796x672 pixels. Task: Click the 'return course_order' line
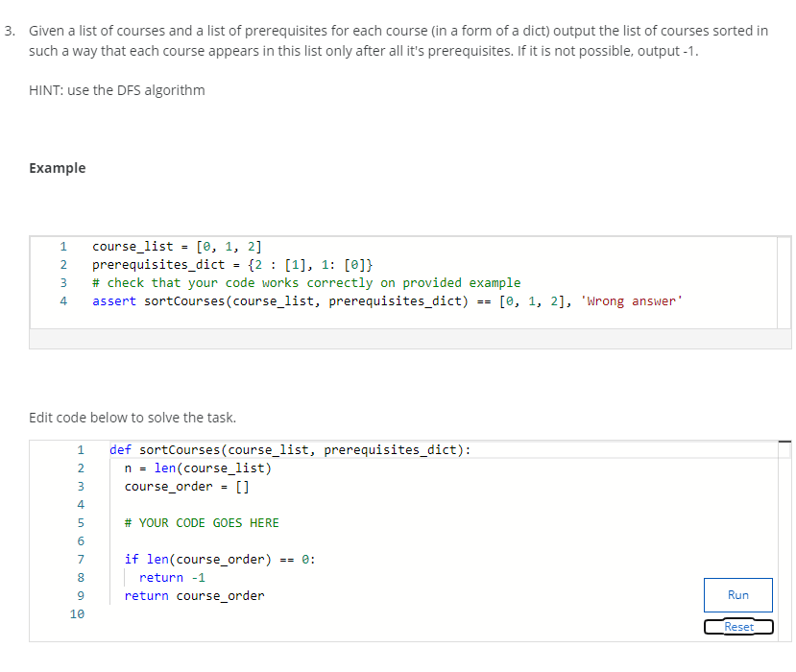[194, 596]
